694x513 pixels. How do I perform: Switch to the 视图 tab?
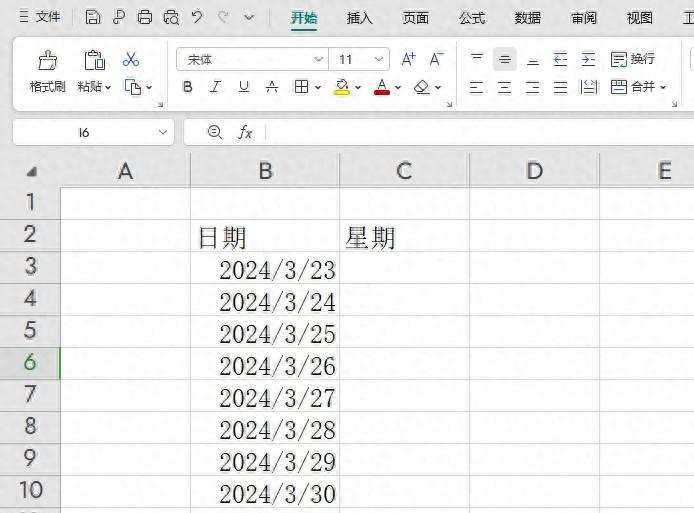[640, 18]
